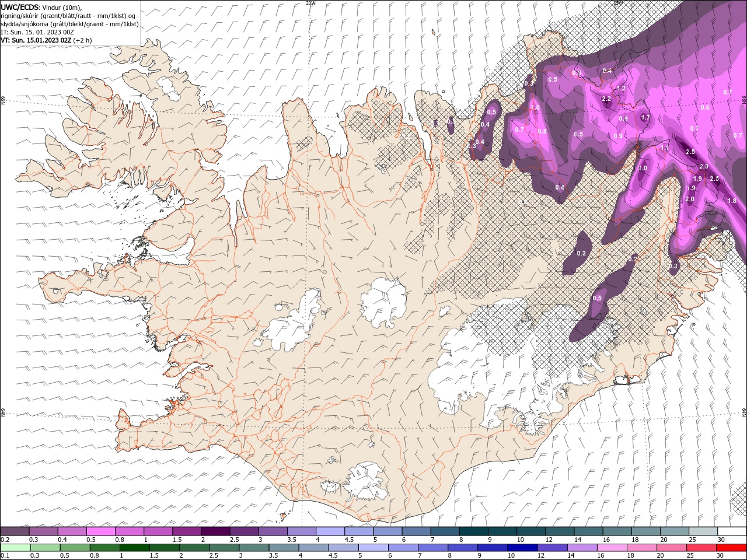Image resolution: width=747 pixels, height=560 pixels.
Task: Click the '0.2' label starting the upper legend row
Action: click(5, 540)
